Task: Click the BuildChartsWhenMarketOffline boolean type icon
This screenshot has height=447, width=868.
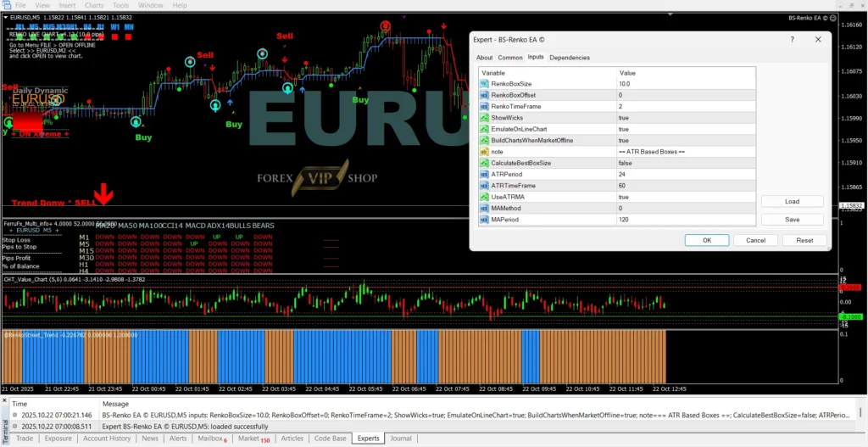Action: [x=486, y=141]
